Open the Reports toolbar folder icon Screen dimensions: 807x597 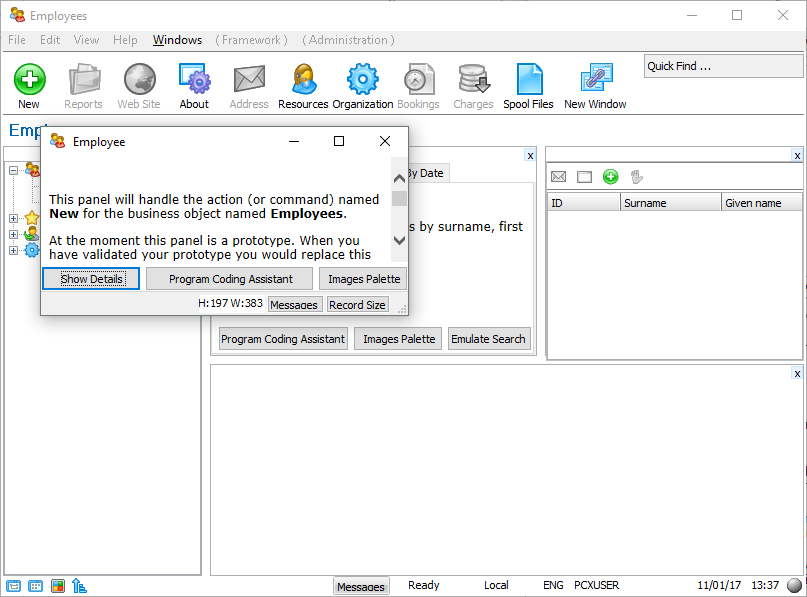(x=84, y=79)
